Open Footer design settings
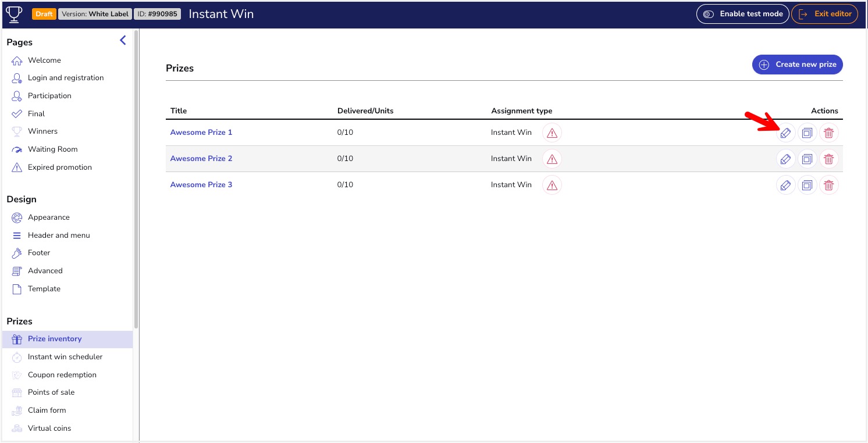 point(39,253)
